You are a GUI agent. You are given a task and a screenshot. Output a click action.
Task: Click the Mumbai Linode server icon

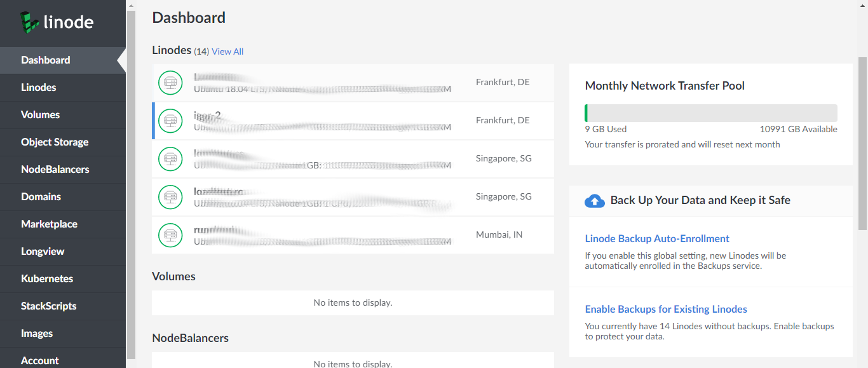pos(170,235)
